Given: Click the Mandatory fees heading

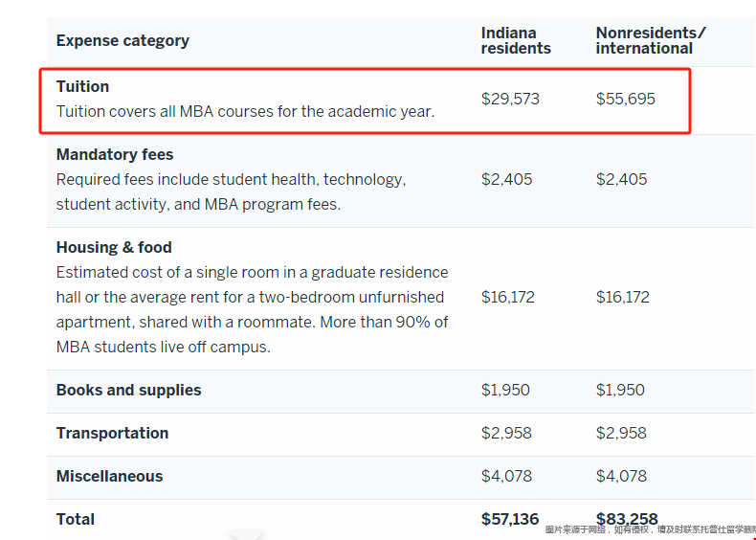Looking at the screenshot, I should [x=115, y=154].
